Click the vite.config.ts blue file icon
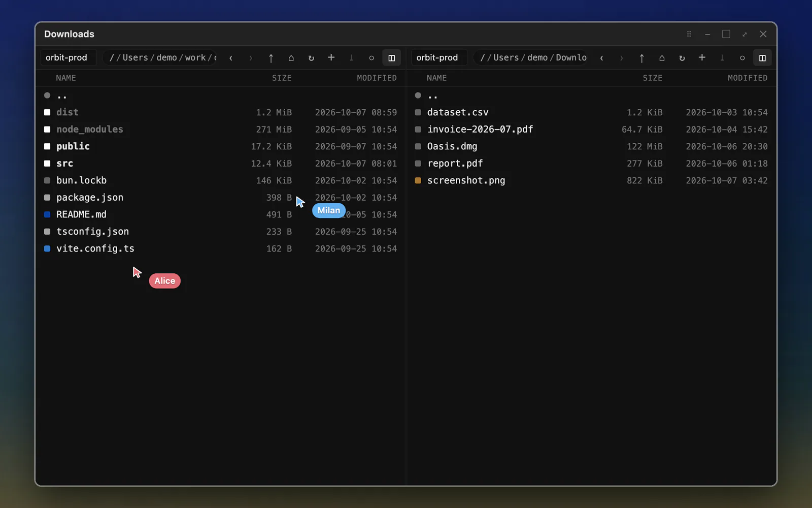 tap(47, 248)
